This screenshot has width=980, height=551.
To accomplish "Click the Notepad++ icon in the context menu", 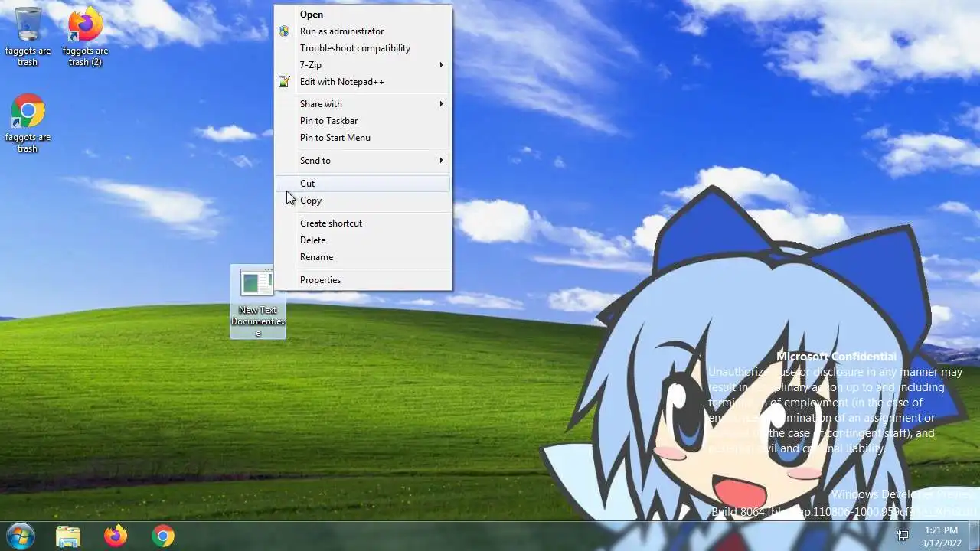I will [284, 82].
